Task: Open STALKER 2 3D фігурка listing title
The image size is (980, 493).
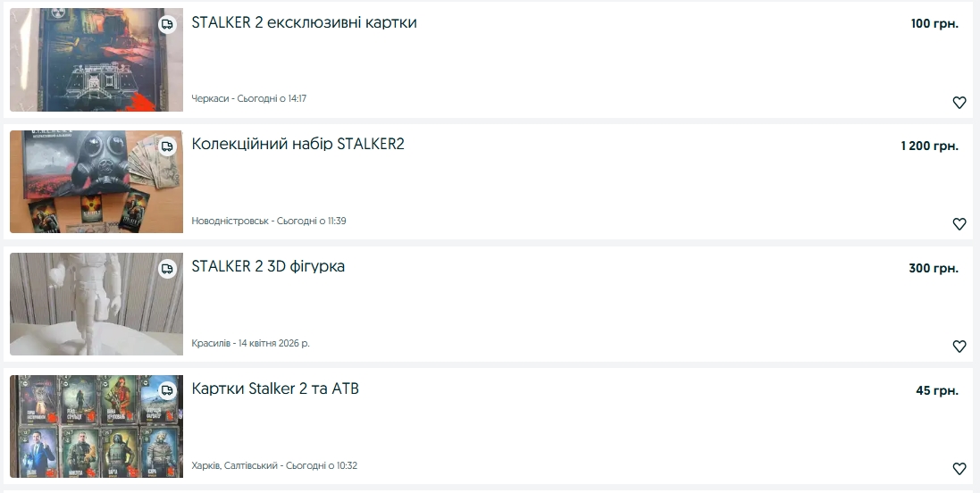Action: tap(268, 266)
